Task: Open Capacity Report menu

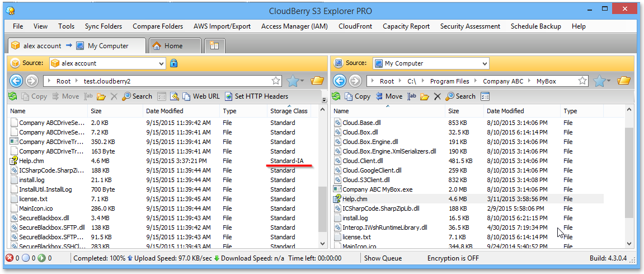Action: 406,26
